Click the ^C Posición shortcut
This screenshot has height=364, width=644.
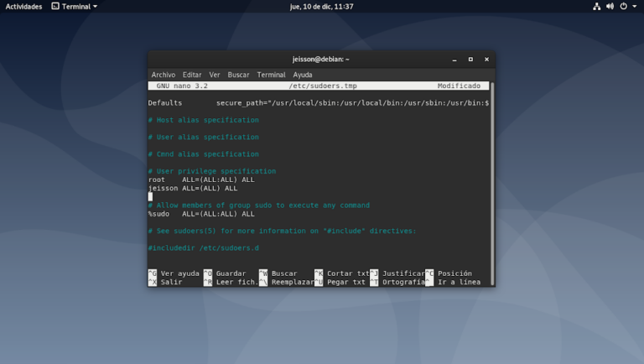(449, 273)
